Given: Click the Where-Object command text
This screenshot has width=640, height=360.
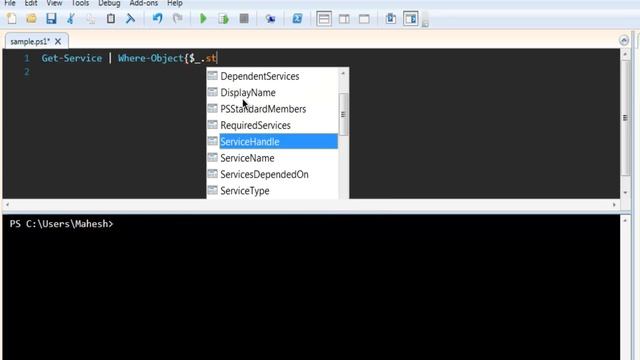Looking at the screenshot, I should [151, 58].
